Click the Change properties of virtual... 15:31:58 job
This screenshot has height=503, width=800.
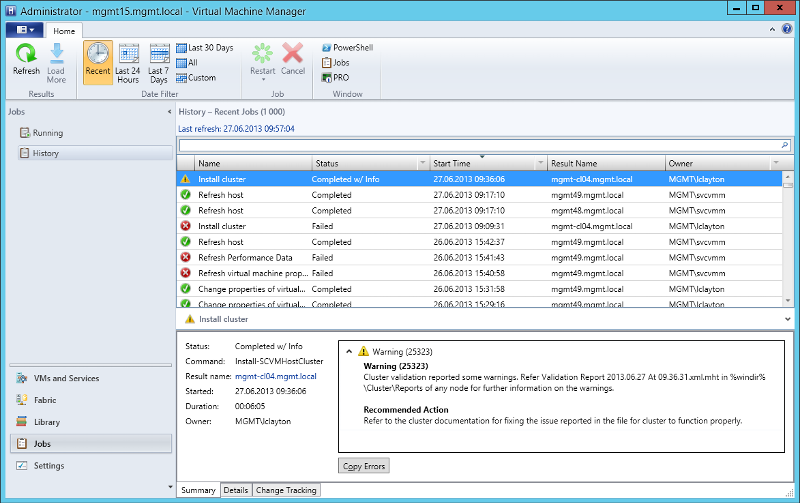479,289
